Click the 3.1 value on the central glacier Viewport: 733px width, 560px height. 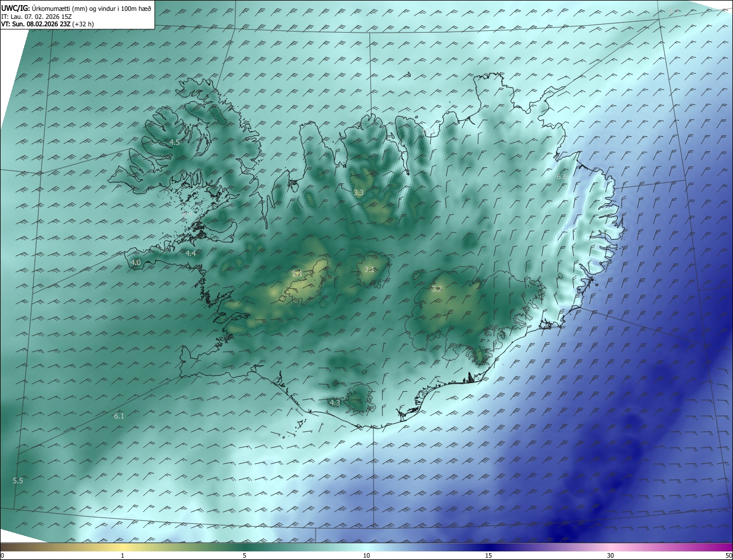pyautogui.click(x=369, y=269)
